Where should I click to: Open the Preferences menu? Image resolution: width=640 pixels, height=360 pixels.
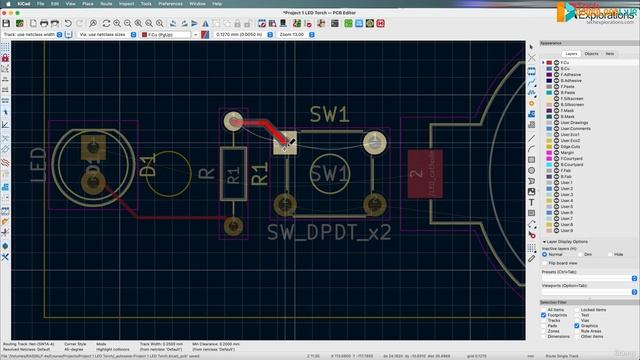(170, 4)
